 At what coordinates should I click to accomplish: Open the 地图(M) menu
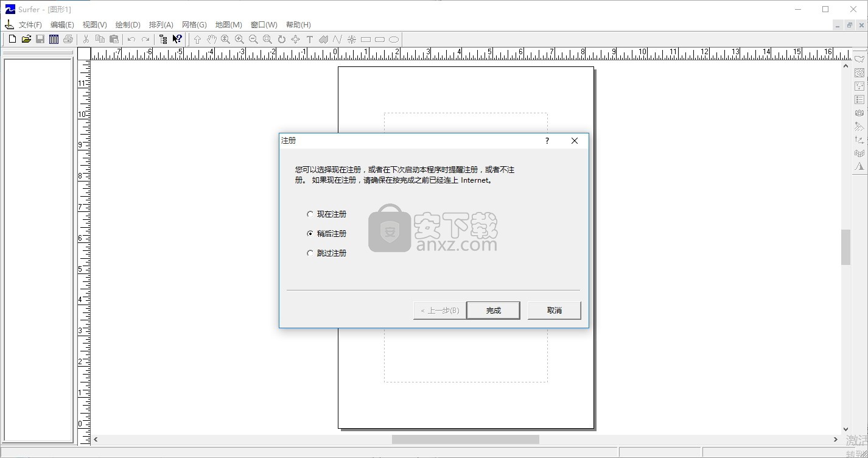(x=228, y=25)
